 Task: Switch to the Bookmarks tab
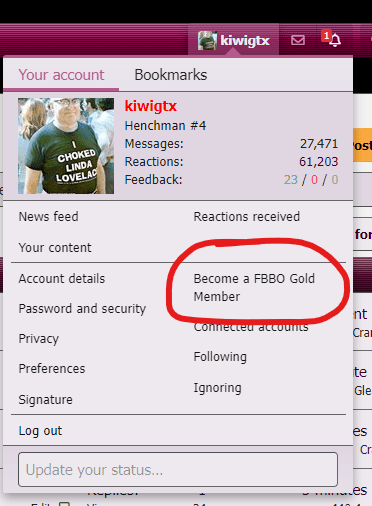pyautogui.click(x=171, y=75)
